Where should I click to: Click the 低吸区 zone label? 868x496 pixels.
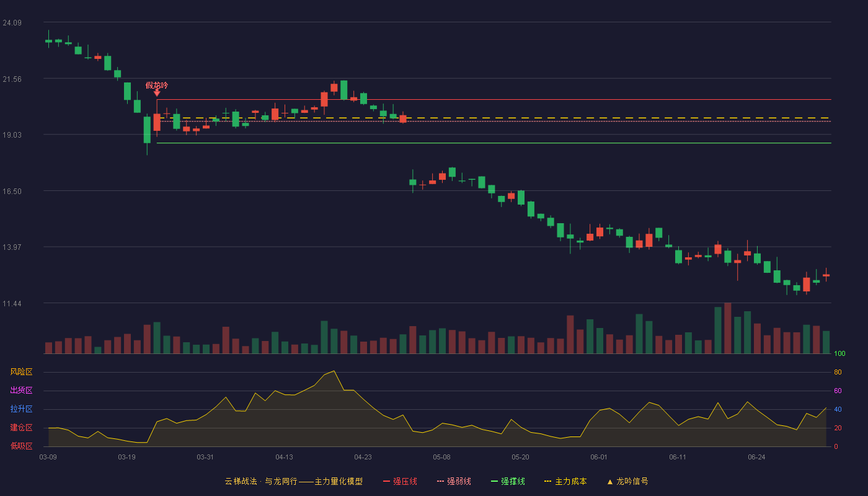click(21, 446)
